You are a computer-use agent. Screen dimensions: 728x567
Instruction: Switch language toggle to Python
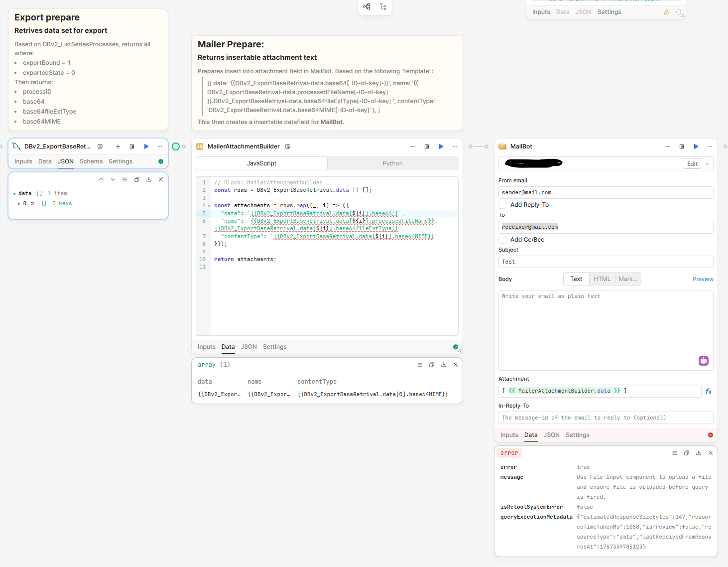coord(392,163)
